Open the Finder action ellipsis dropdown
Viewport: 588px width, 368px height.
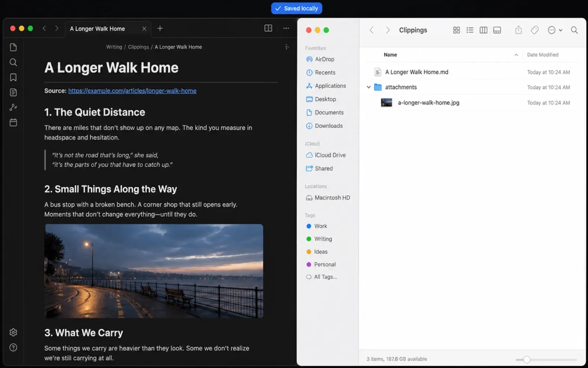coord(555,30)
